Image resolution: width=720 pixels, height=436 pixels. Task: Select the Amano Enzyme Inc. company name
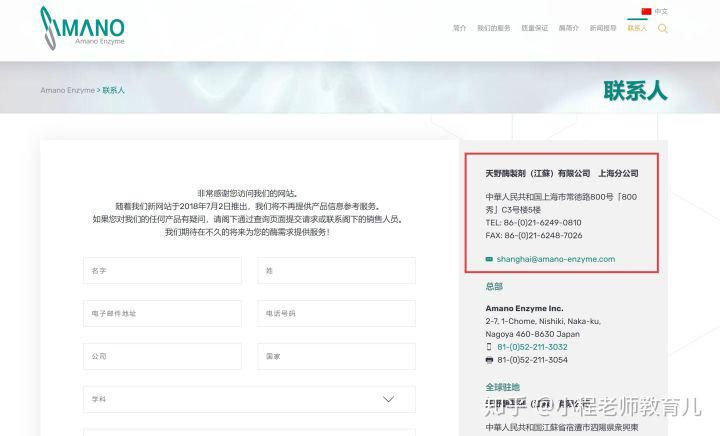[524, 308]
